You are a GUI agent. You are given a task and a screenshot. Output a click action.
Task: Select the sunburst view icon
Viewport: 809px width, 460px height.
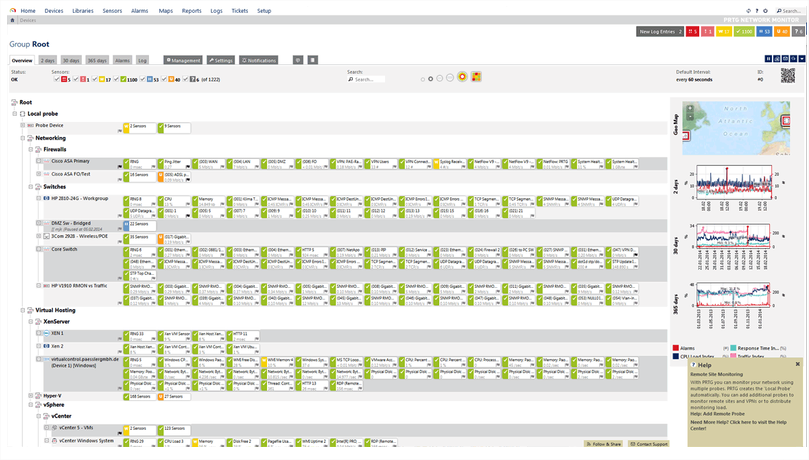[462, 77]
